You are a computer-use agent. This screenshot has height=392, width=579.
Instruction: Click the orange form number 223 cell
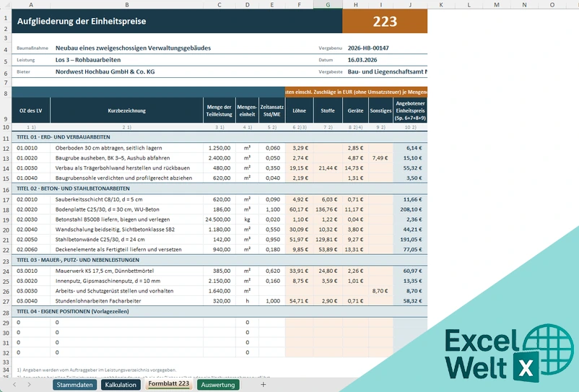pyautogui.click(x=385, y=22)
